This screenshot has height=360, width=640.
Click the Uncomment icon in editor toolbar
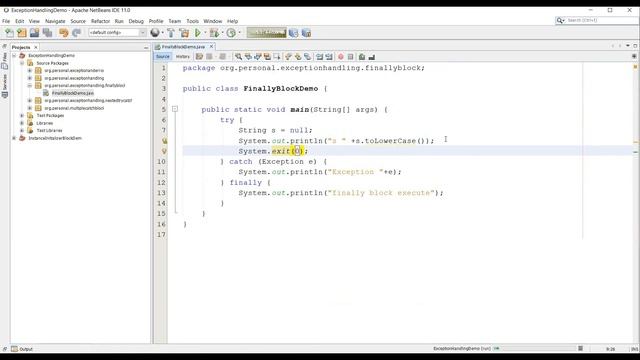click(x=372, y=57)
